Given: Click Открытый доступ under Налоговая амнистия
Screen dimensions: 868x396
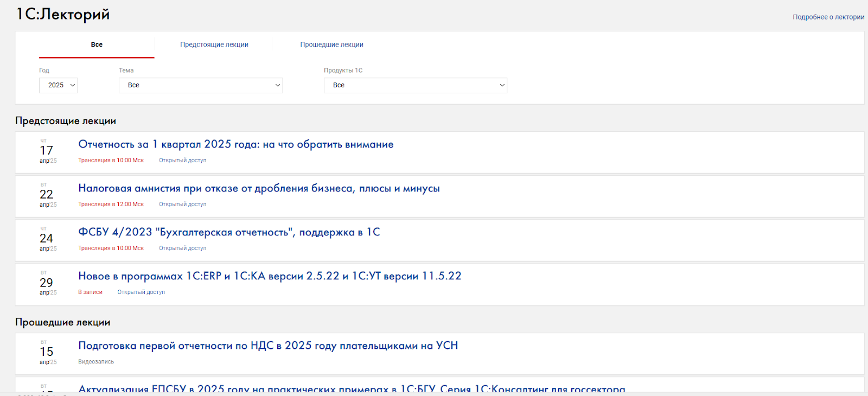Looking at the screenshot, I should click(183, 205).
